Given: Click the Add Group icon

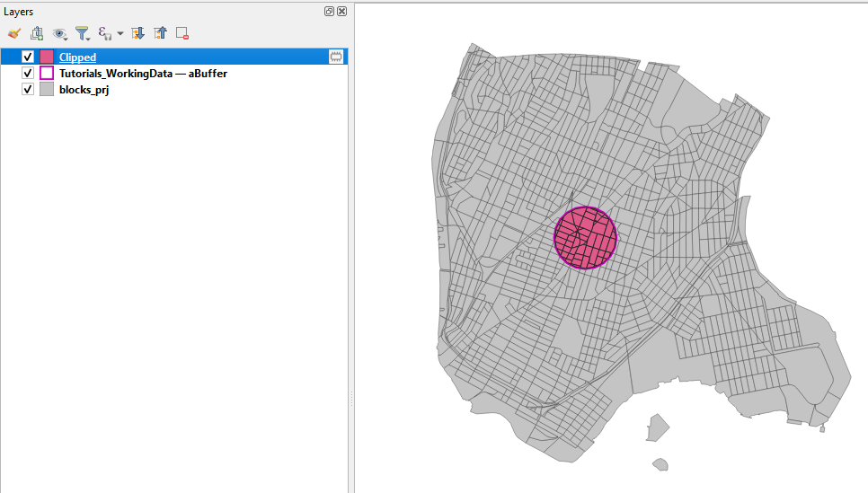Looking at the screenshot, I should (37, 33).
